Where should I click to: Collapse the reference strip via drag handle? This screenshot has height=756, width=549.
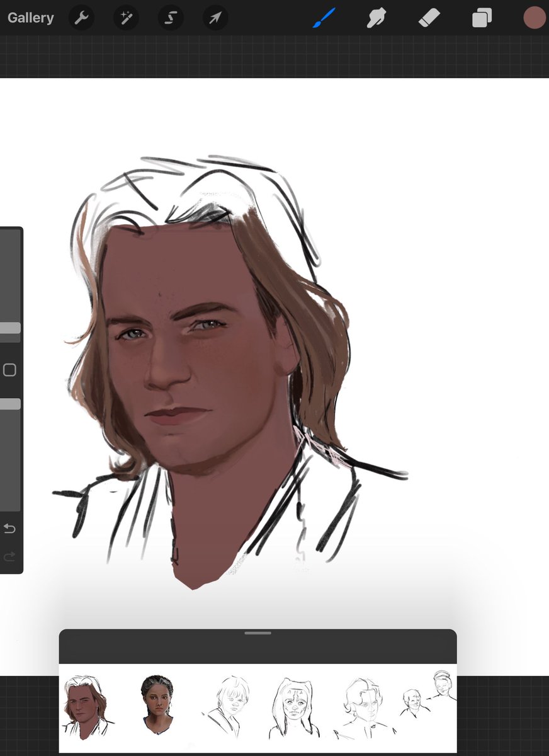tap(258, 633)
